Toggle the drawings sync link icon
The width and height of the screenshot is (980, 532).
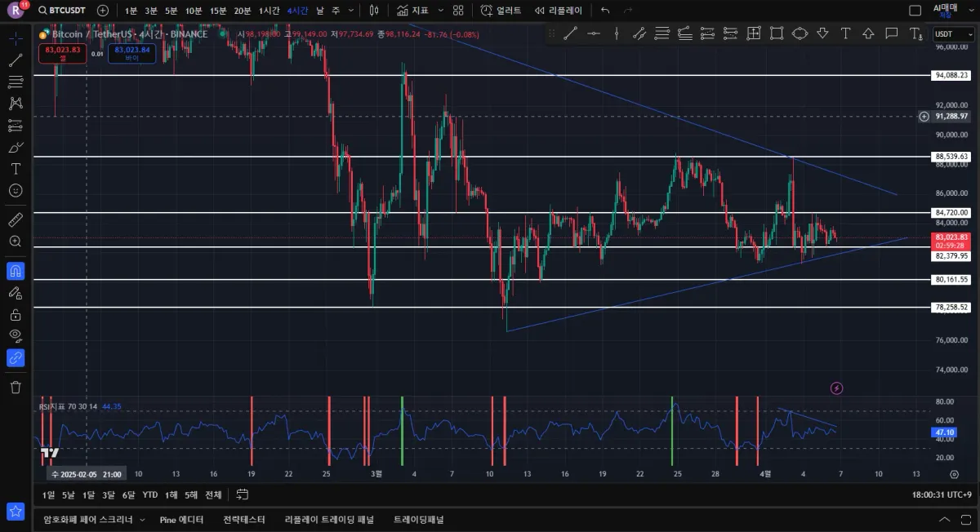16,357
